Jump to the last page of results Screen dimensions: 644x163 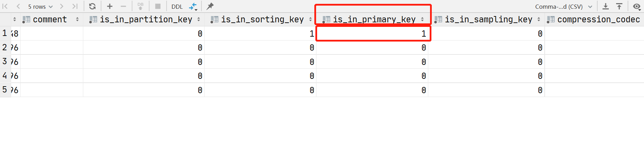coord(75,6)
